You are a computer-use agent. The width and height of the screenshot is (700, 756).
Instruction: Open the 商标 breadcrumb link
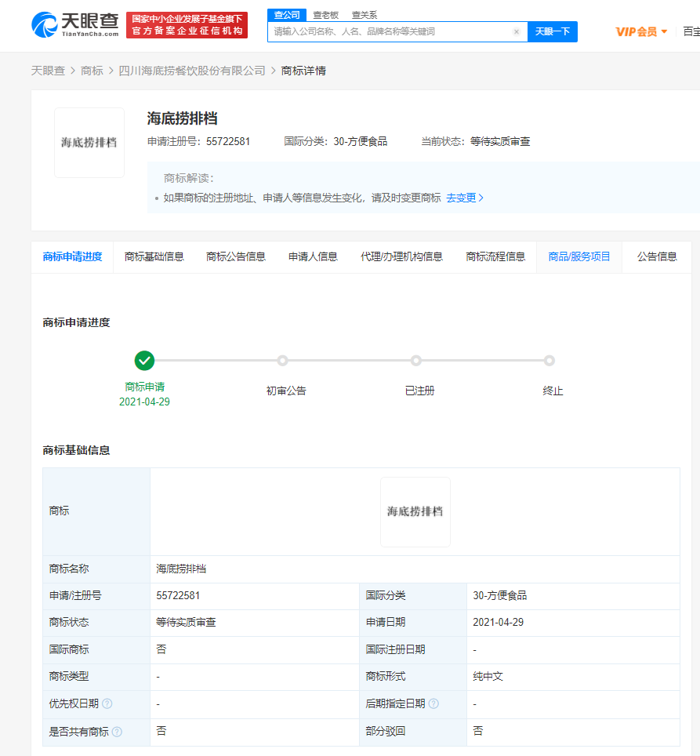92,71
